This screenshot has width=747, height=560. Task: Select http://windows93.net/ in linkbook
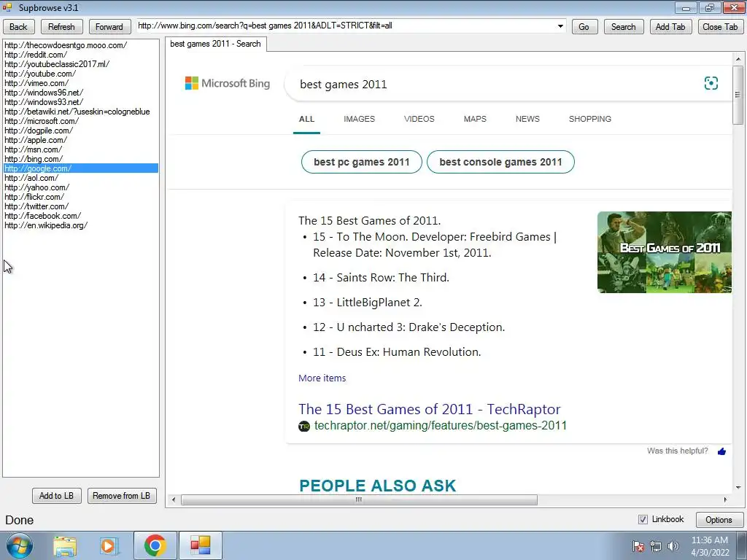pos(44,102)
